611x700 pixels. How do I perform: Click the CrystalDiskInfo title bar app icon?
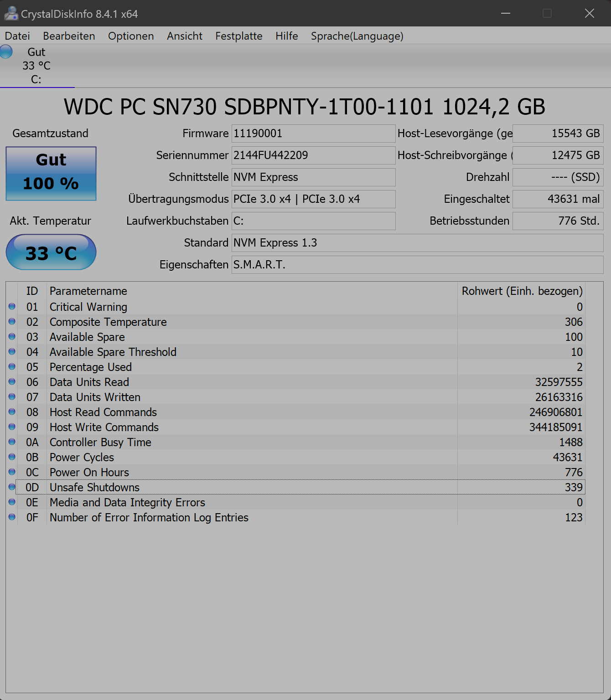pyautogui.click(x=11, y=14)
